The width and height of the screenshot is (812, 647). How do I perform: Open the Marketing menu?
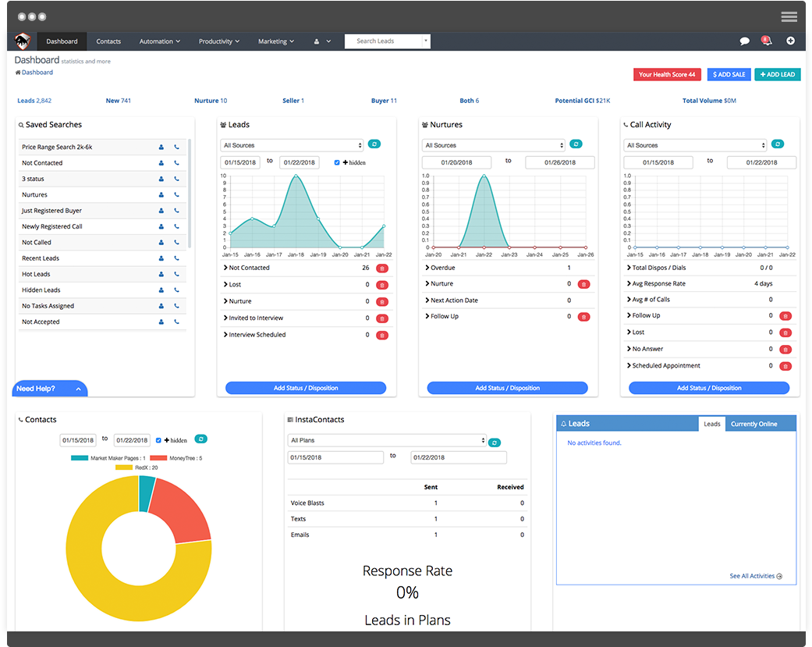pos(275,41)
